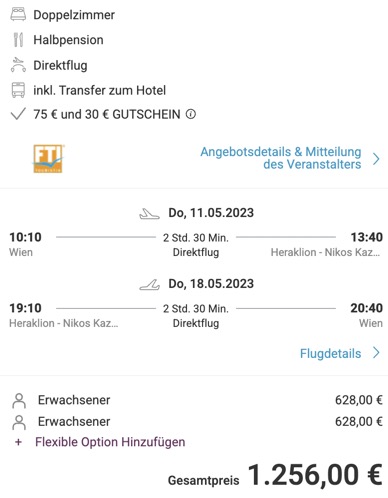Click the landing plane icon for 11.05.2023

pyautogui.click(x=149, y=213)
